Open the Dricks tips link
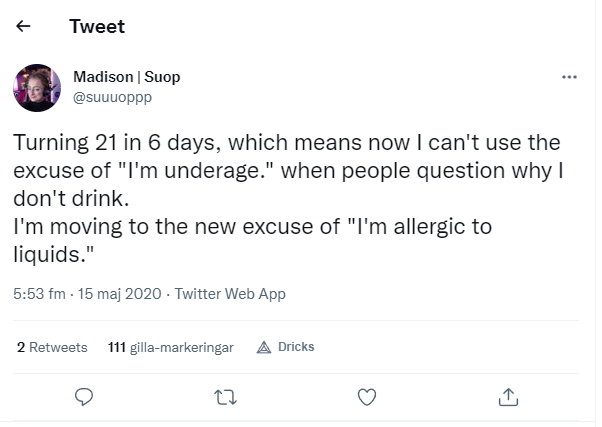Viewport: 602px width, 427px height. tap(285, 347)
